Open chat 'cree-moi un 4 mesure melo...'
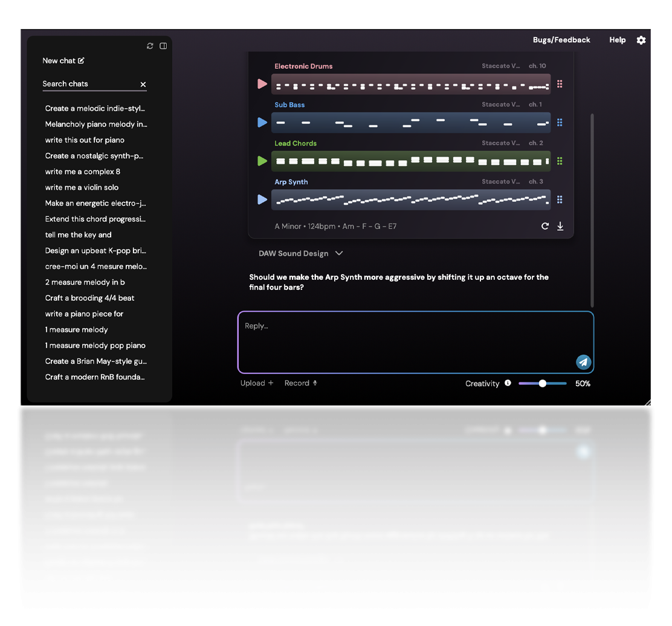Image resolution: width=672 pixels, height=626 pixels. [96, 266]
